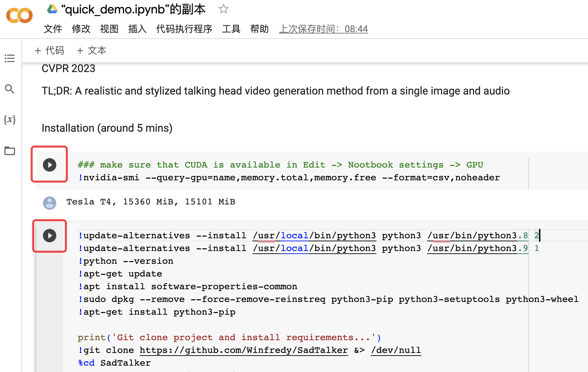
Task: Click the CUDA availability comment line
Action: click(280, 165)
